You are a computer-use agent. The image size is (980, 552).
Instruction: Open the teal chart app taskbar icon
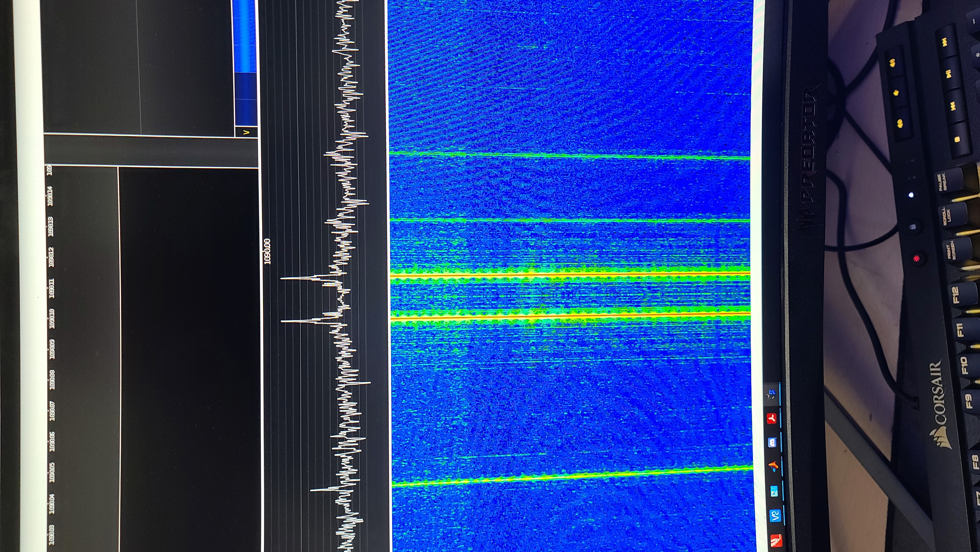(774, 491)
